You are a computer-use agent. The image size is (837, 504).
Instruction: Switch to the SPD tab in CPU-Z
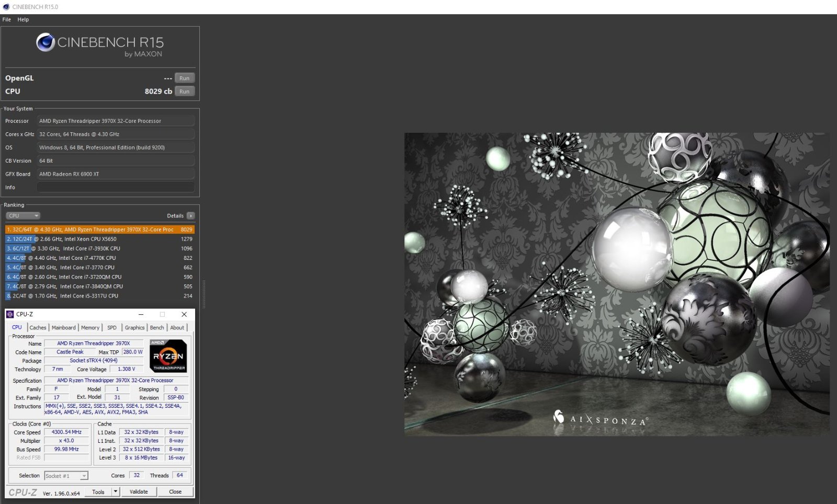coord(112,328)
